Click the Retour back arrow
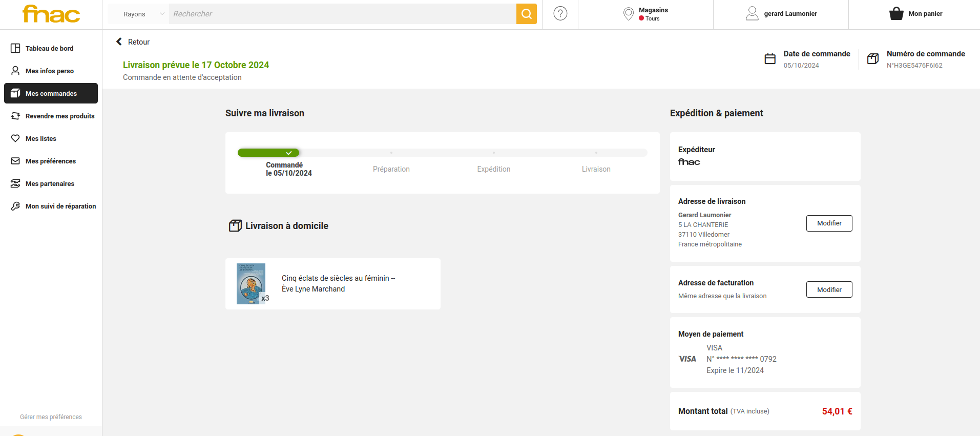 point(119,42)
